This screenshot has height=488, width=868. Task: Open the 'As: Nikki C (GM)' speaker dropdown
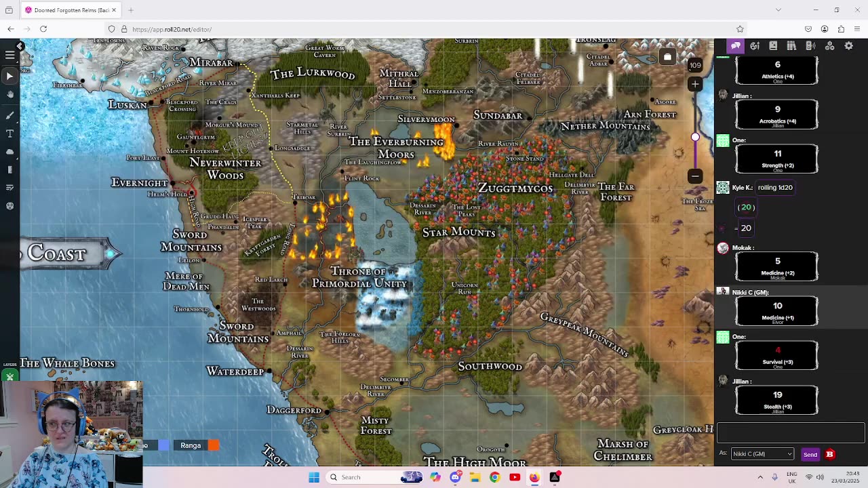click(x=762, y=454)
